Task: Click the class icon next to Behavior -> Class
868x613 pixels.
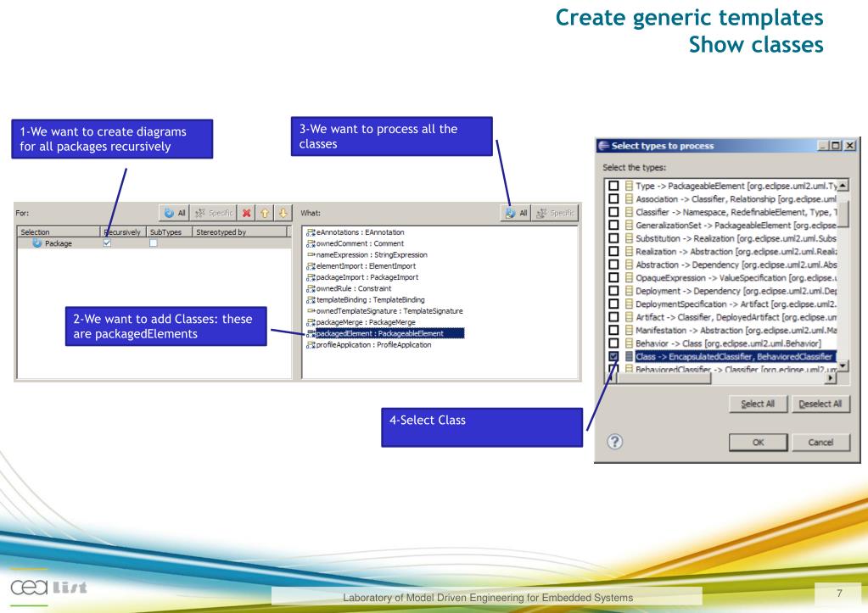Action: pyautogui.click(x=629, y=343)
